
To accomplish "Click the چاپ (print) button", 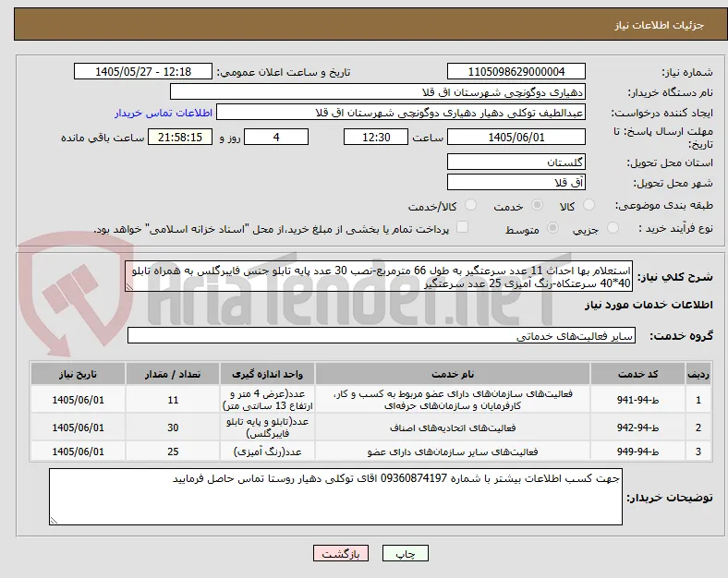I will tap(406, 553).
